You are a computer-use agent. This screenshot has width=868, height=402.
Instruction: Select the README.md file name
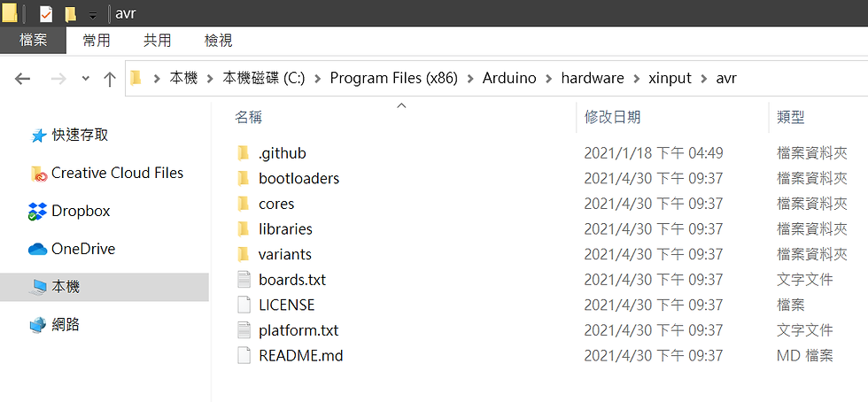[x=301, y=355]
